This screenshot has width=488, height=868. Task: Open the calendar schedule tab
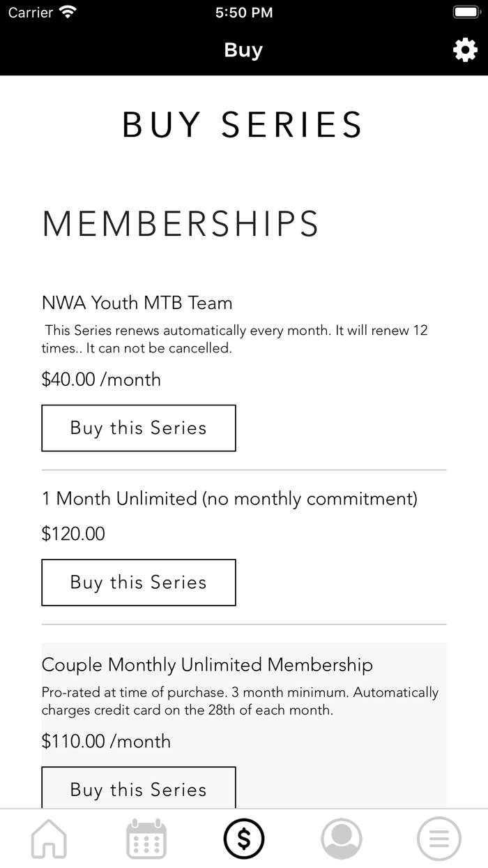[146, 838]
